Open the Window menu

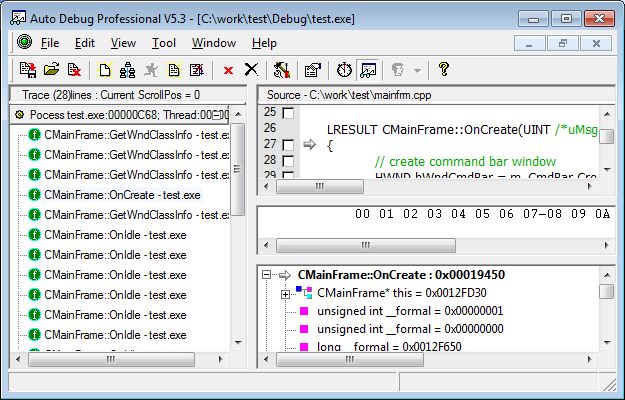coord(213,43)
